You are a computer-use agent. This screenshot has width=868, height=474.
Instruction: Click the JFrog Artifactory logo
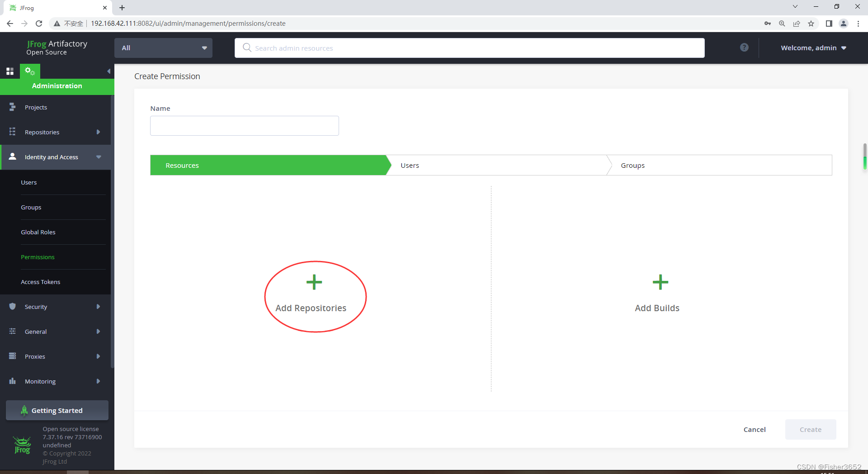pyautogui.click(x=57, y=47)
